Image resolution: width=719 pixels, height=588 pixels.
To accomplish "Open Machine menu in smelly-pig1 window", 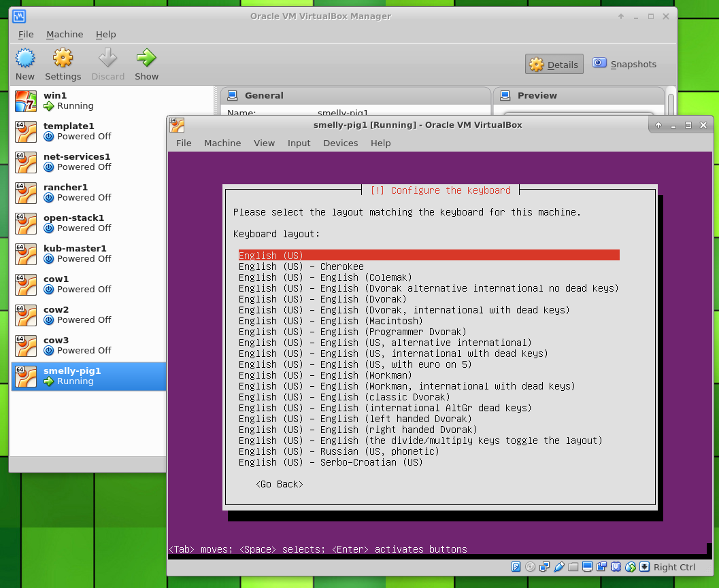I will [222, 143].
